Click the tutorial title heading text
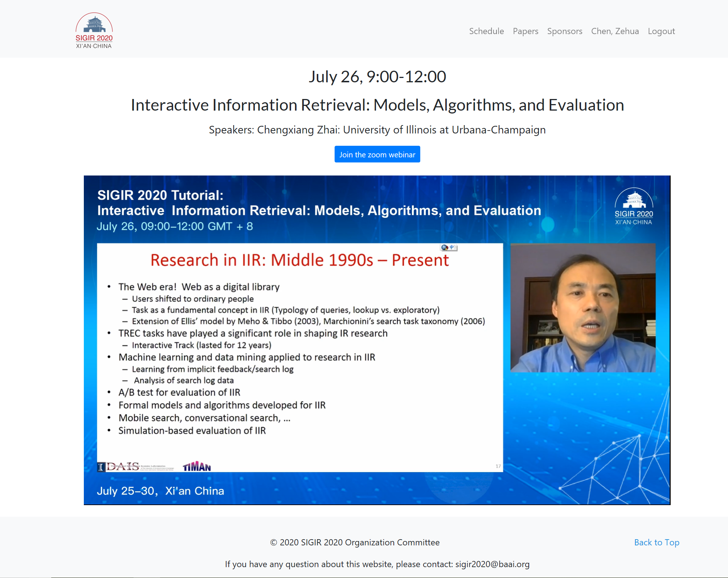The height and width of the screenshot is (578, 728). (377, 105)
